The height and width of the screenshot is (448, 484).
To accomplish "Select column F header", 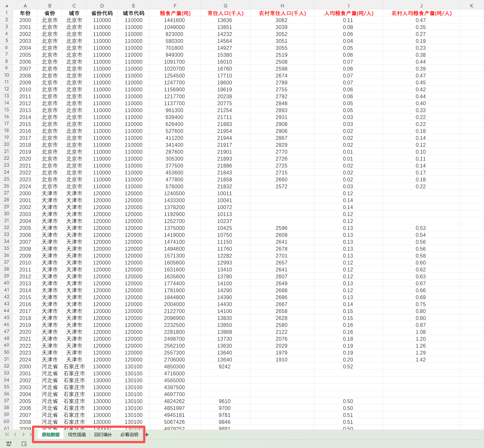I will coord(175,6).
